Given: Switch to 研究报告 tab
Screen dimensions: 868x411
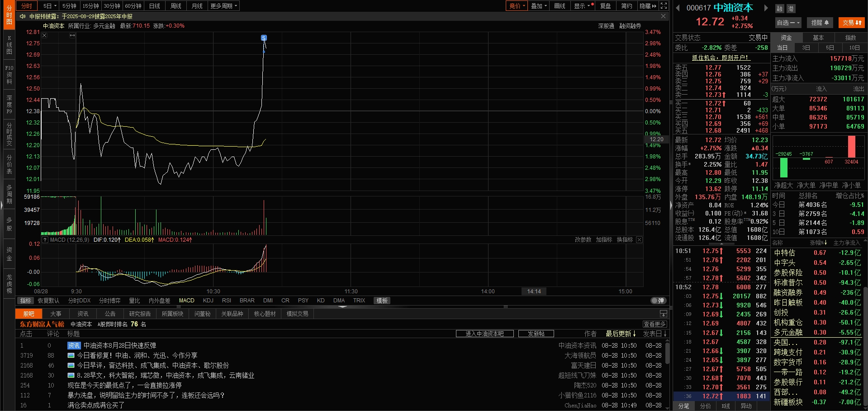Looking at the screenshot, I should 140,314.
